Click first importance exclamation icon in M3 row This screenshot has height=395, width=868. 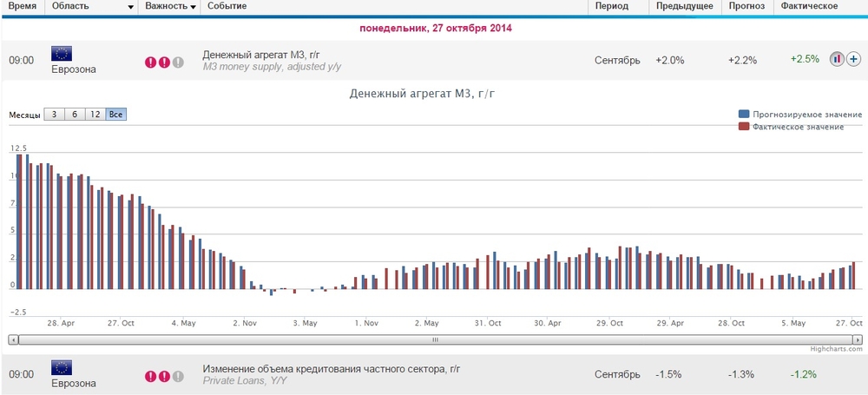(x=150, y=62)
